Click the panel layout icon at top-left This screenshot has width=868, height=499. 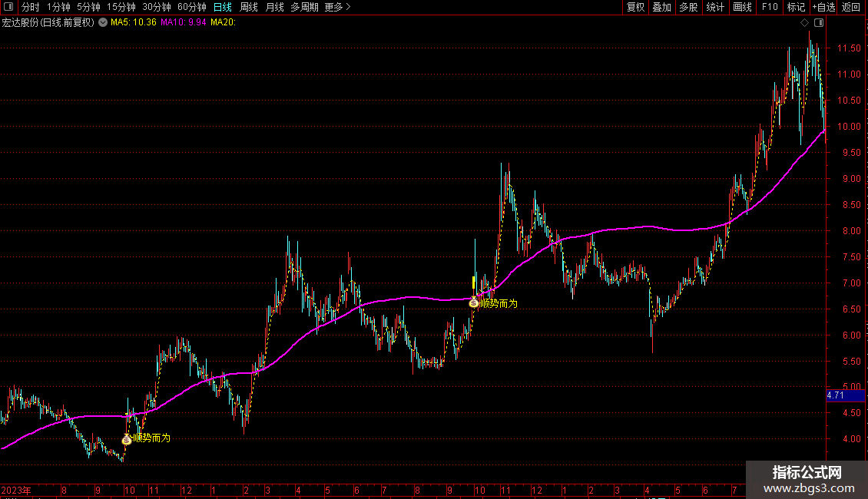click(8, 7)
